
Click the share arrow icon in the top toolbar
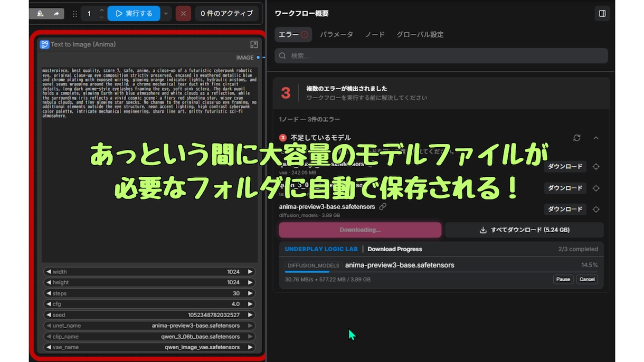pyautogui.click(x=56, y=14)
